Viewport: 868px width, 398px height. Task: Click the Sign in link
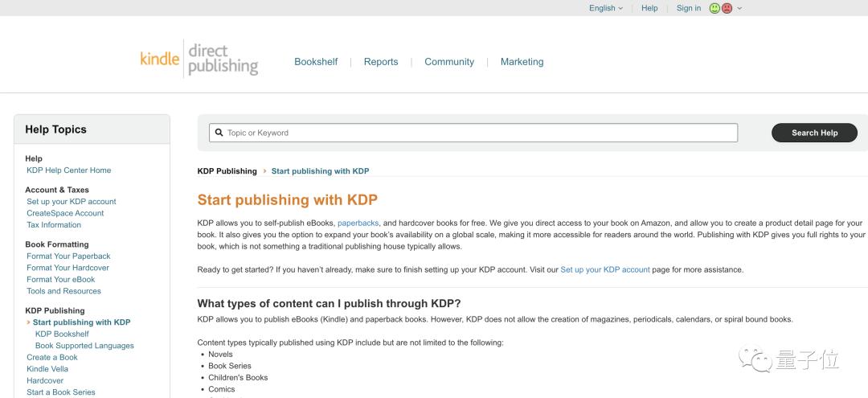click(x=689, y=8)
